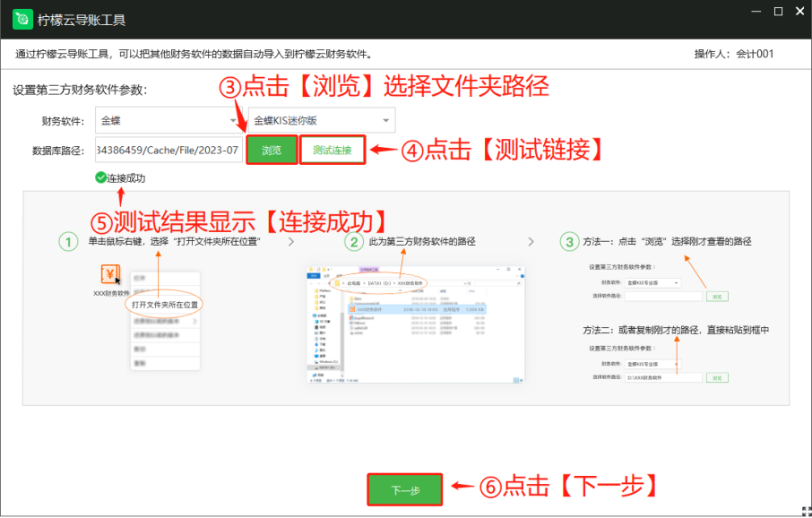Click the step 2 circled number in guide

coord(354,241)
